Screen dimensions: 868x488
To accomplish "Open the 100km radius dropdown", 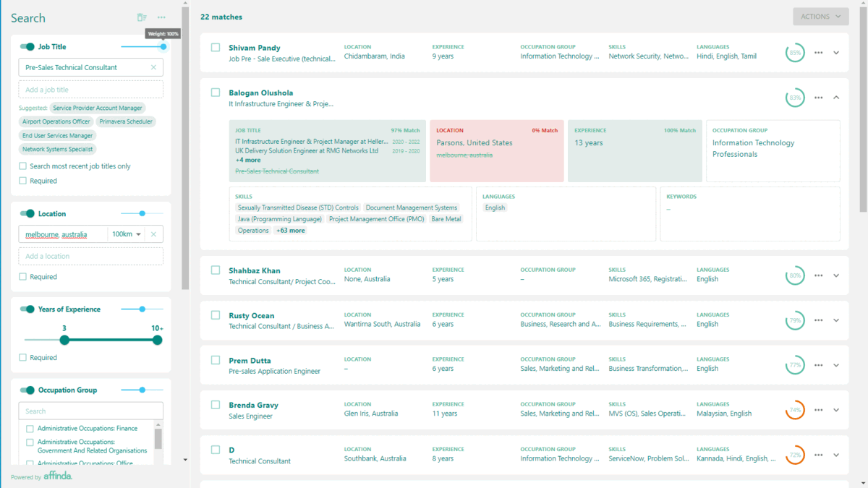I will tap(127, 234).
